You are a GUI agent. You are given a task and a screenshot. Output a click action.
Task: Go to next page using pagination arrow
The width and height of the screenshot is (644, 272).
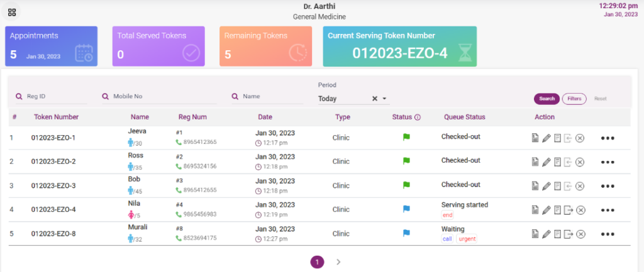(338, 262)
